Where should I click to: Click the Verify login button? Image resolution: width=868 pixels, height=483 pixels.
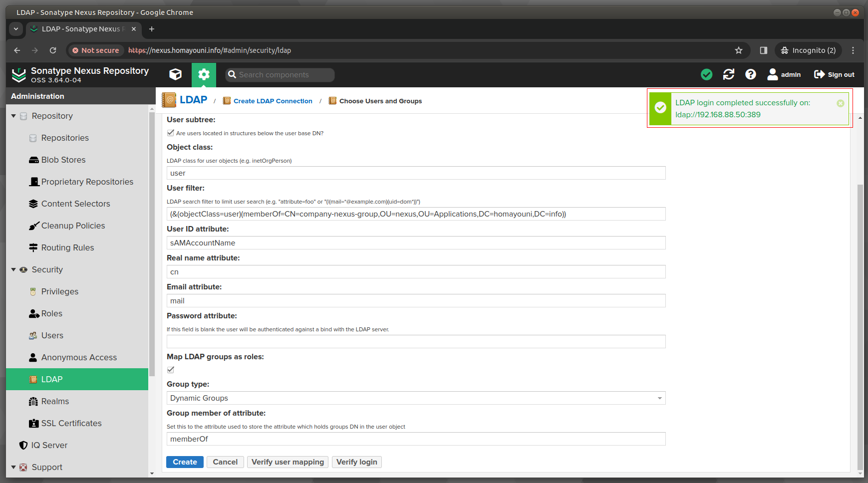[357, 462]
